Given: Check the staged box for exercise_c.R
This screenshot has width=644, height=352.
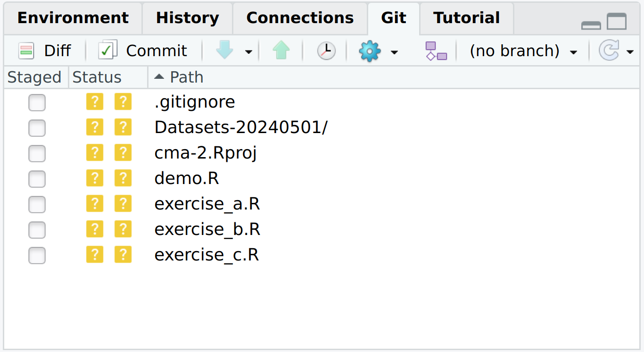Looking at the screenshot, I should [x=37, y=255].
